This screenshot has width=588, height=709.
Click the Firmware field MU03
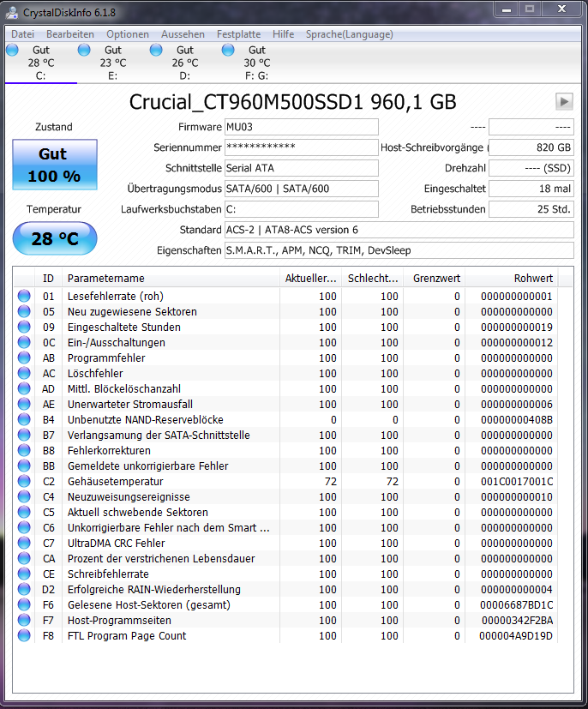point(302,127)
